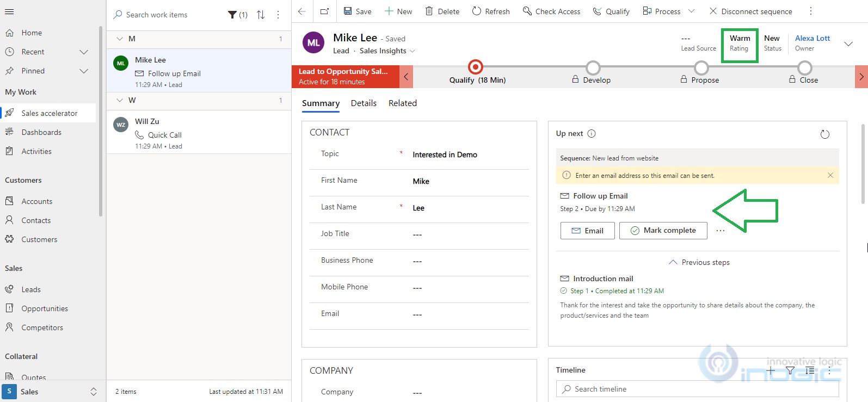Expand the Recent menu

coord(84,52)
